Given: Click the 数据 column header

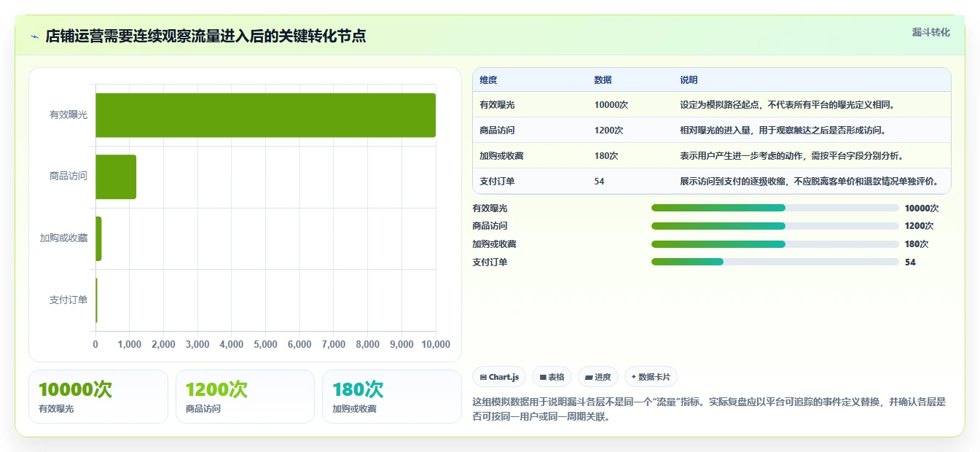Looking at the screenshot, I should click(x=603, y=80).
